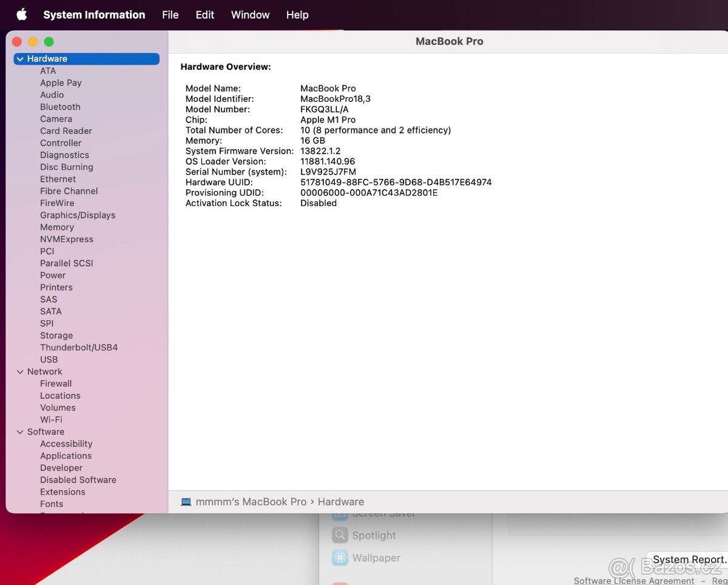Collapse the Hardware section chevron

click(x=20, y=59)
